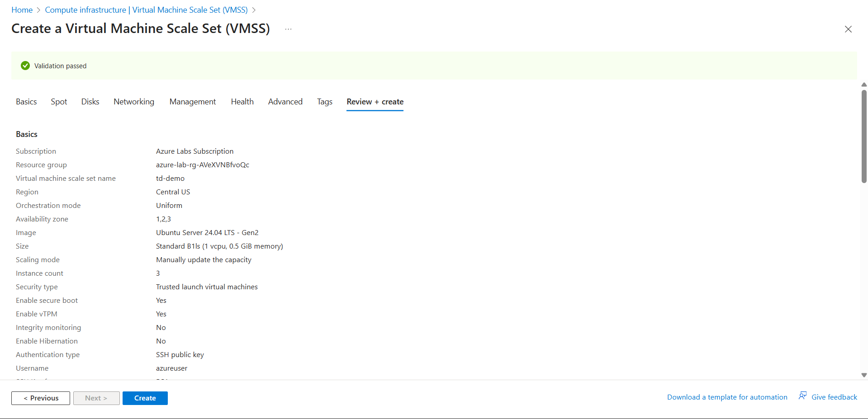Navigate to Home breadcrumb
The image size is (868, 419).
(x=22, y=10)
